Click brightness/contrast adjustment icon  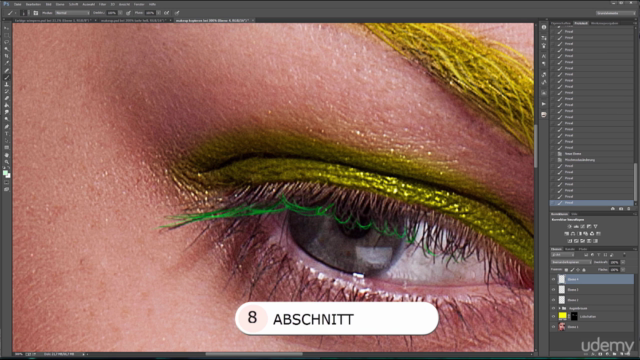(x=569, y=226)
